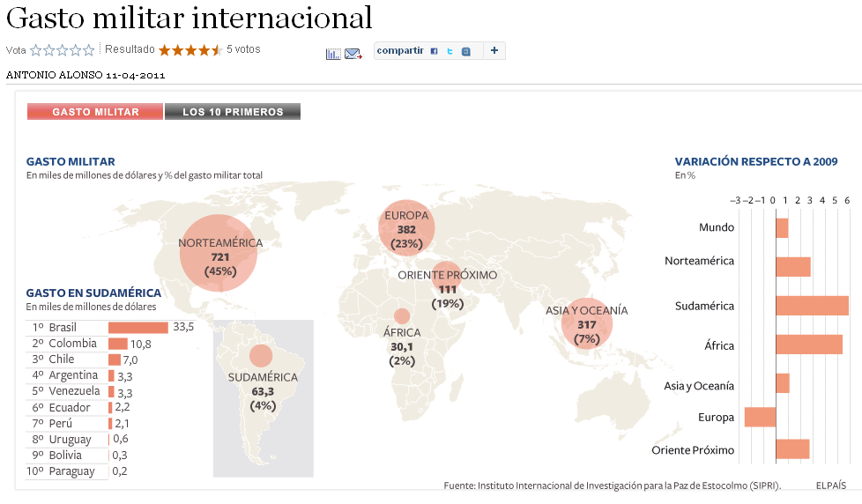
Task: Rate with the third vote star
Action: pyautogui.click(x=62, y=50)
